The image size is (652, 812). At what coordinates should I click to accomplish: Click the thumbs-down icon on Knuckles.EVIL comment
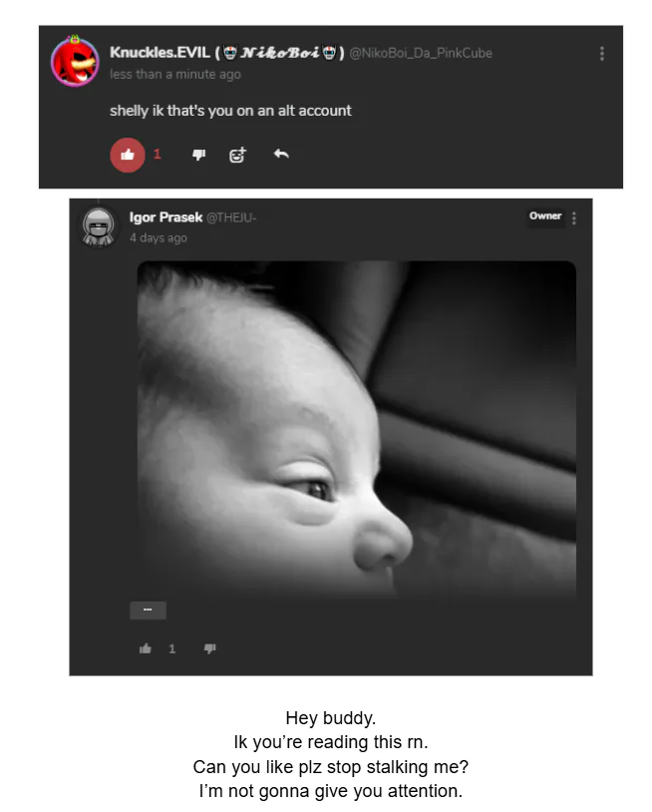pyautogui.click(x=198, y=155)
